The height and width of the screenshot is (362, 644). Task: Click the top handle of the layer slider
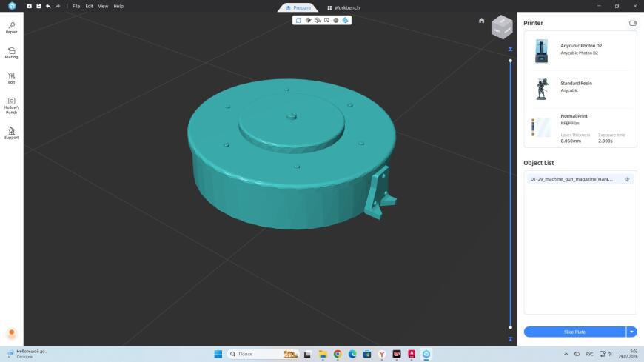[510, 61]
